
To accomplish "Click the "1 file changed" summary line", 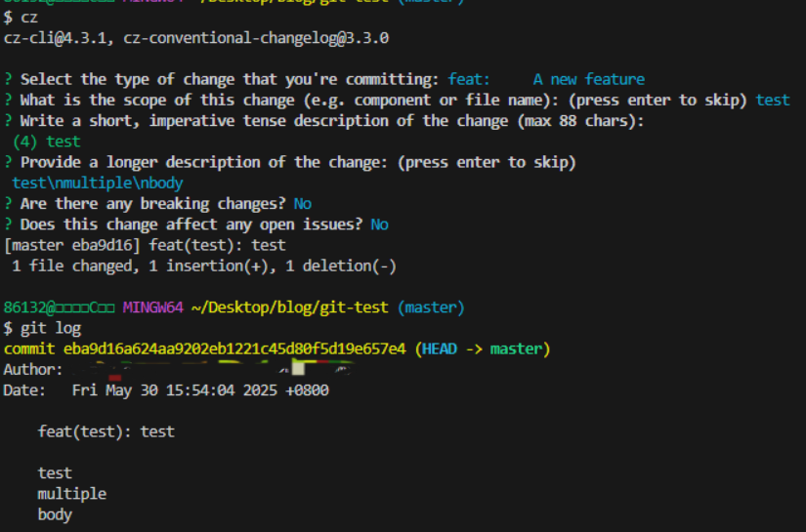I will point(73,266).
